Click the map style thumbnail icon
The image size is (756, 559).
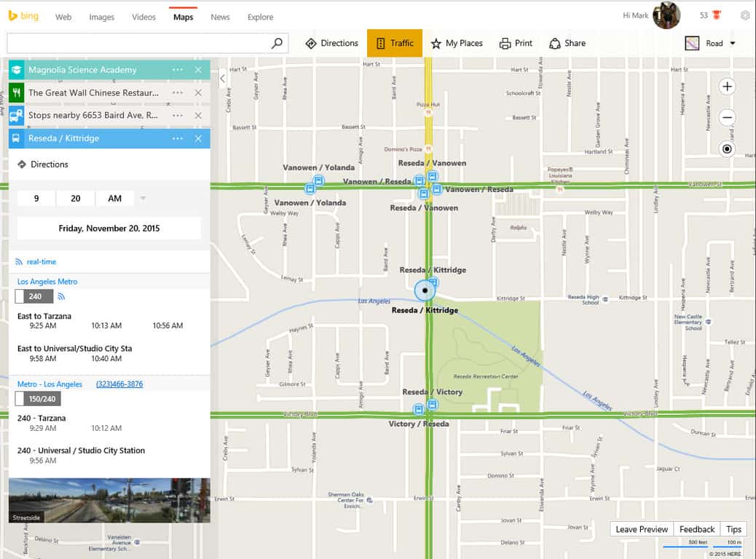pos(692,44)
